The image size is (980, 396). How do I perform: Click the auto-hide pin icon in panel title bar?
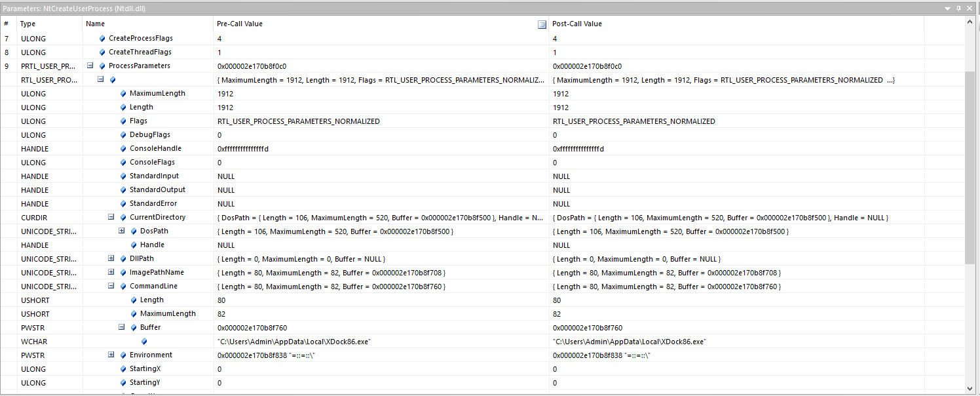click(958, 8)
